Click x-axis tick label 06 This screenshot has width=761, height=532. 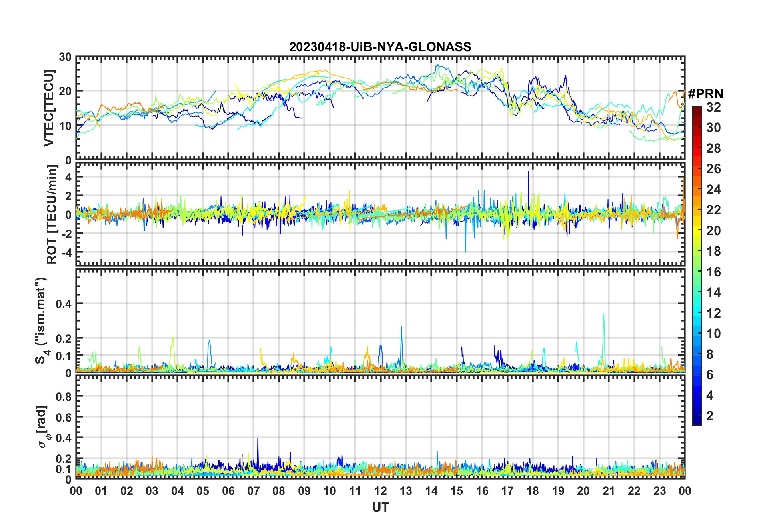click(228, 491)
